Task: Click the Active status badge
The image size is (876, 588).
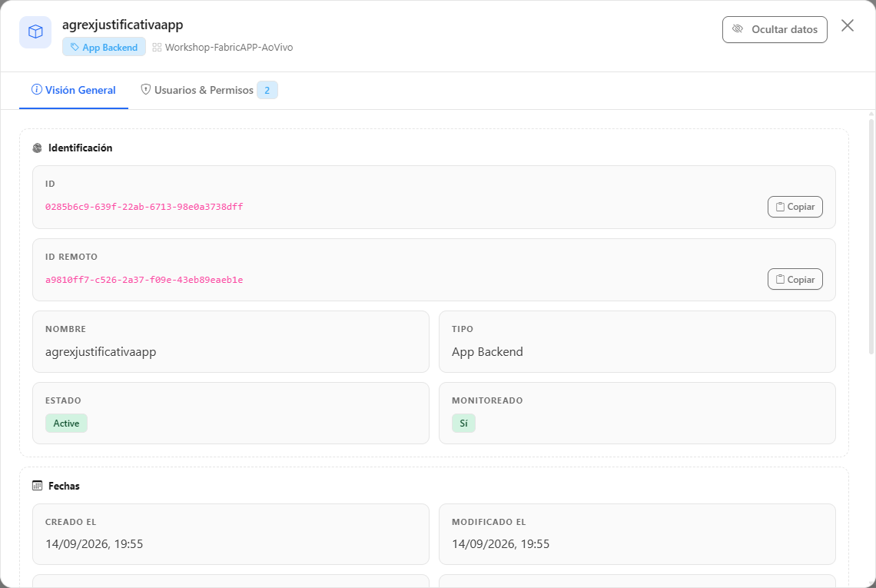Action: coord(66,423)
